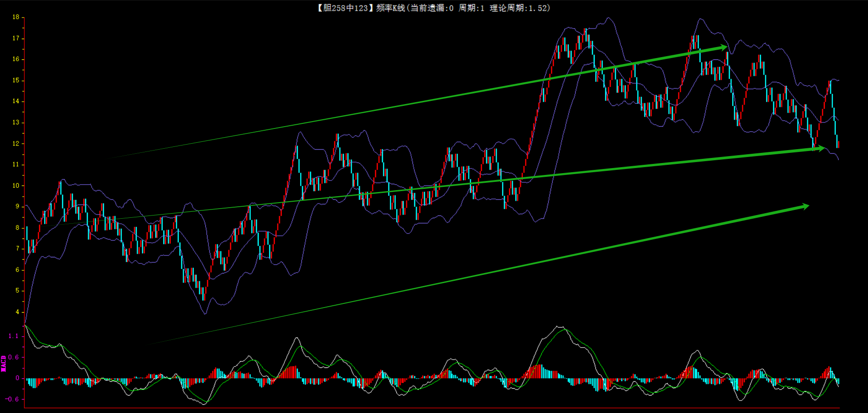Viewport: 868px width, 413px height.
Task: Click the -0.6 label on MACD axis
Action: (12, 399)
